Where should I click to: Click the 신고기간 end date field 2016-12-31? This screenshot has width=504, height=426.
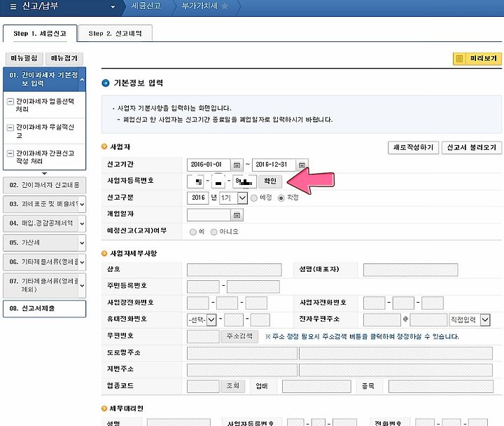click(x=274, y=165)
